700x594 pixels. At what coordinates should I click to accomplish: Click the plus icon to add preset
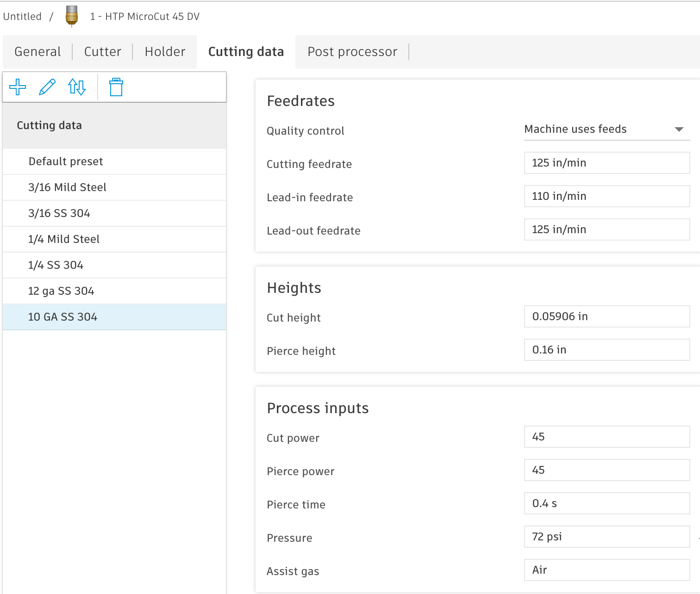click(x=18, y=87)
